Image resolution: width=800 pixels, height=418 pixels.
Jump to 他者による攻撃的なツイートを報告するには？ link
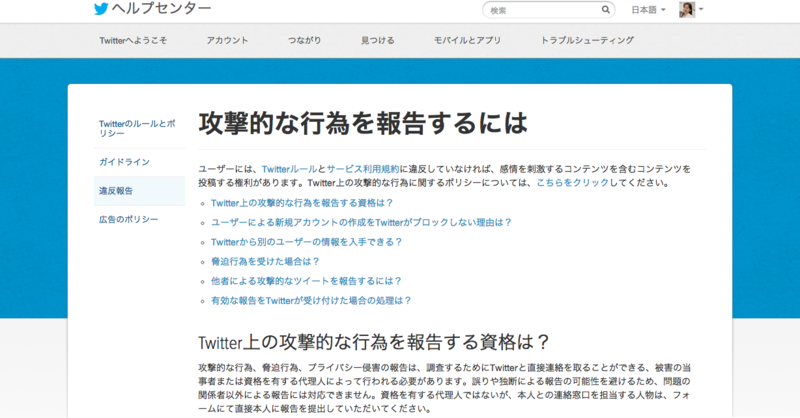click(307, 281)
